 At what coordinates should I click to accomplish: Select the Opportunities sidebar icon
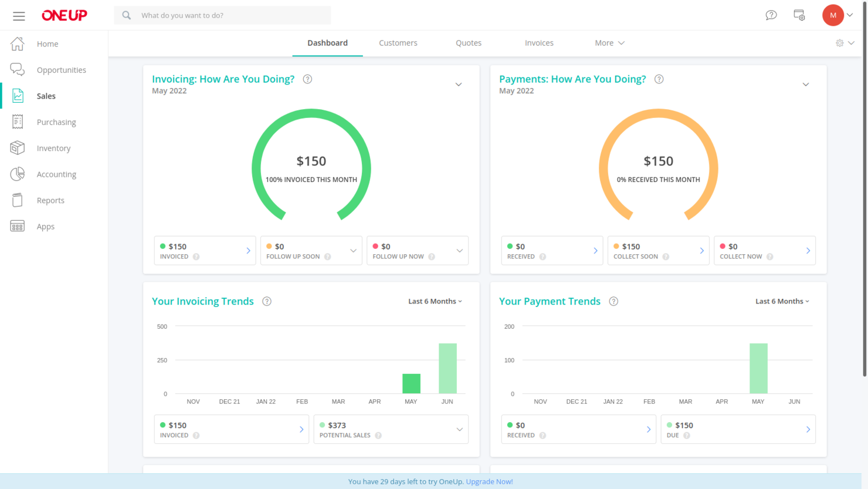click(x=18, y=69)
